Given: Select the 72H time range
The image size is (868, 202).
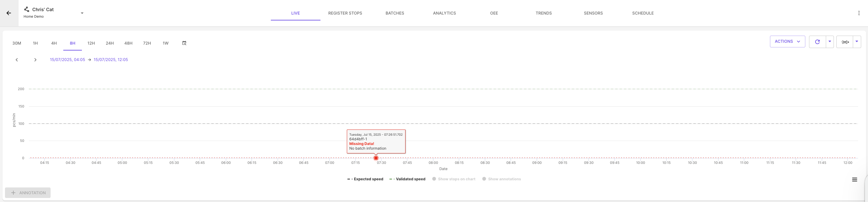Looking at the screenshot, I should tap(147, 43).
